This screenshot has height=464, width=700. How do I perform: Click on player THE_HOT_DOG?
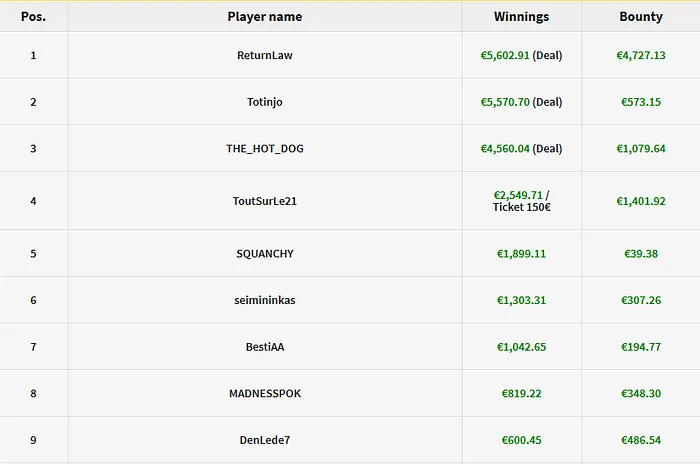[x=265, y=149]
